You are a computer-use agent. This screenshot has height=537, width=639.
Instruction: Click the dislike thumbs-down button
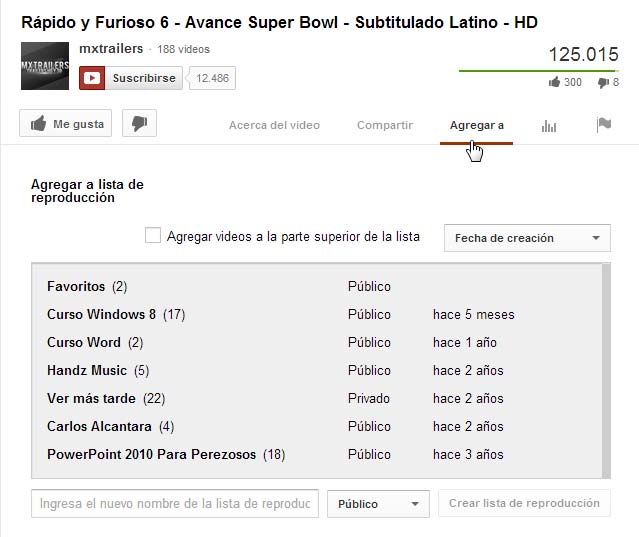tap(139, 124)
